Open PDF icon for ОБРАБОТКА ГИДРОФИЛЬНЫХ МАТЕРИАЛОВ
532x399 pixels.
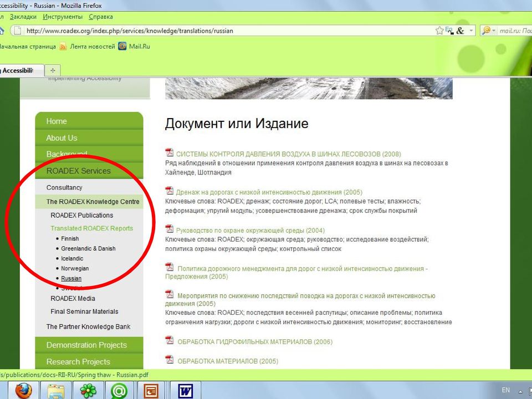coord(170,340)
